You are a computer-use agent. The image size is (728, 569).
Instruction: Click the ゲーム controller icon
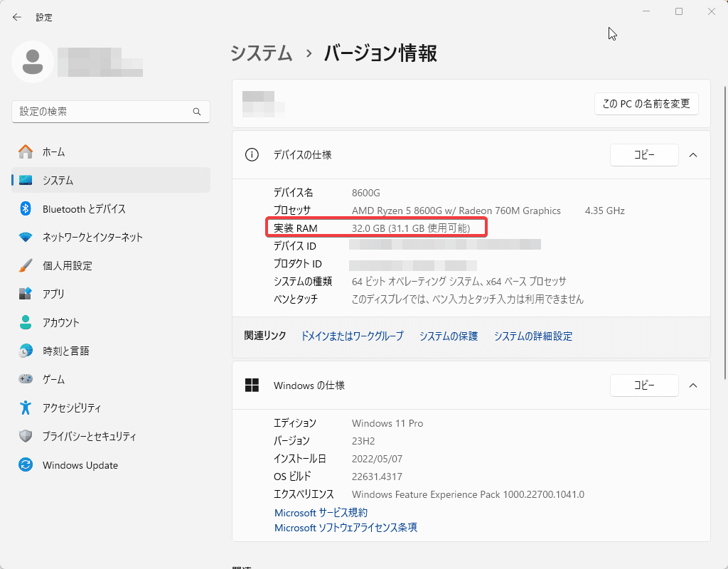(x=26, y=379)
